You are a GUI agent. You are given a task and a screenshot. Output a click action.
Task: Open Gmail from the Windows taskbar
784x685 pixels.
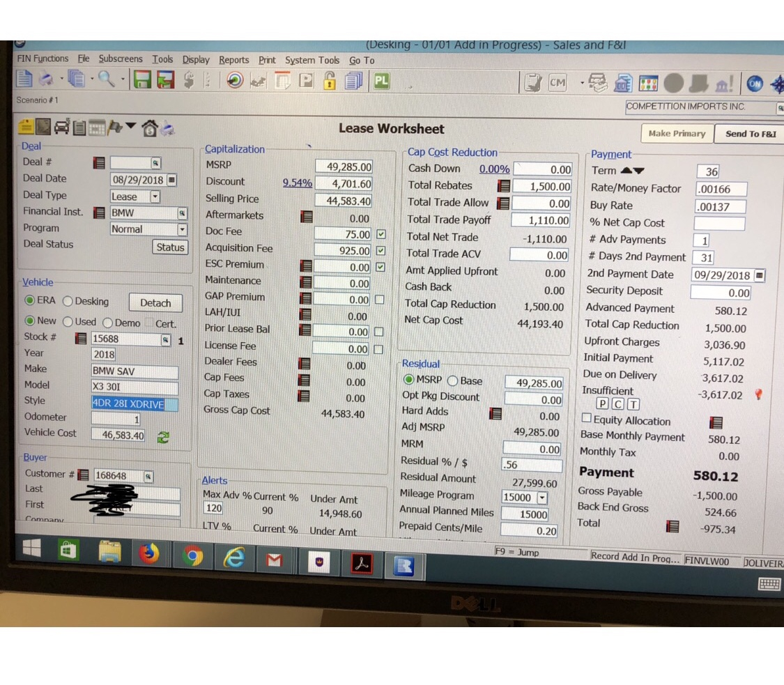[274, 560]
